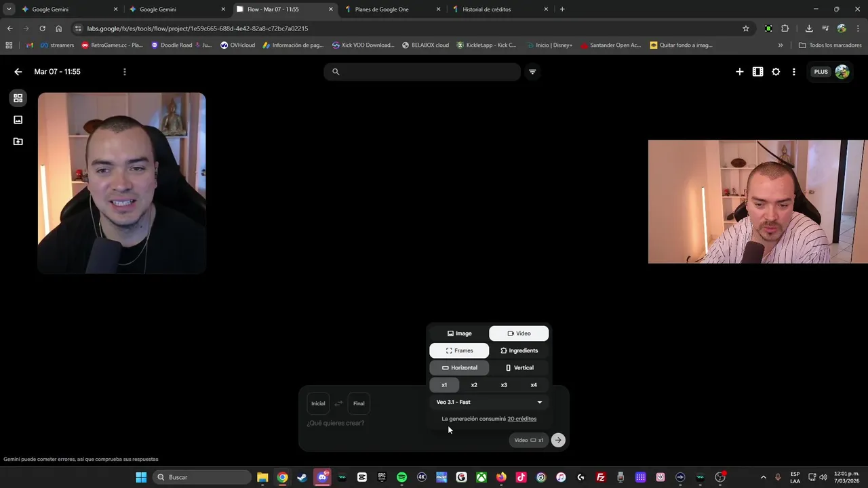Open Todos los marcadores folder
Image resolution: width=868 pixels, height=488 pixels.
click(x=830, y=45)
